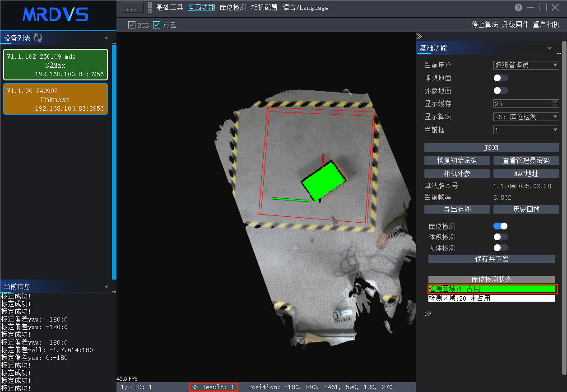The image size is (567, 392).
Task: Click the MAC地址 button
Action: pos(526,174)
